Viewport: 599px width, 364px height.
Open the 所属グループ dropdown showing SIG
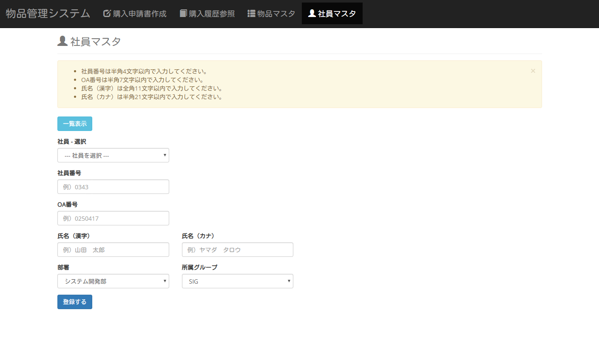(x=237, y=282)
